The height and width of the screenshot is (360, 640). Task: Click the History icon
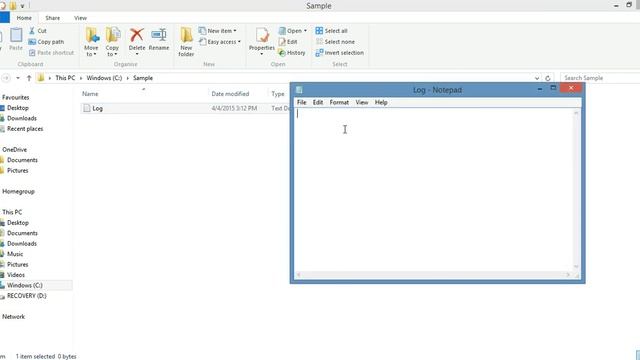tap(282, 53)
